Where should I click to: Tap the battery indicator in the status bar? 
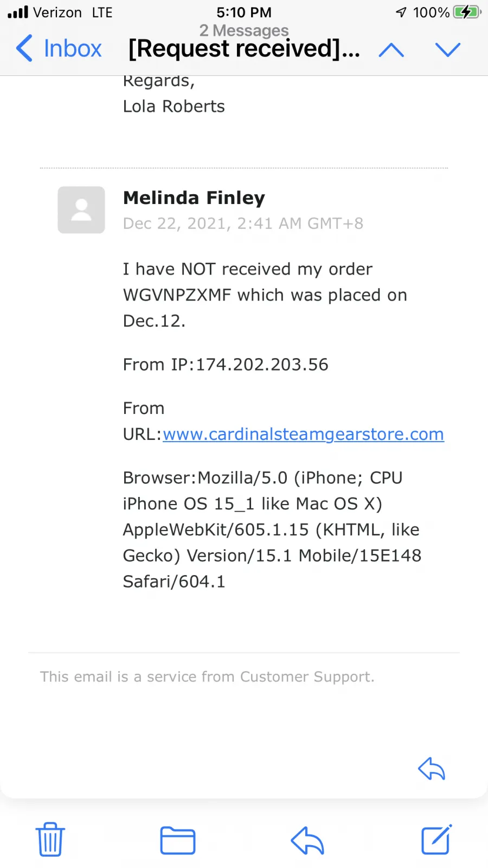coord(467,12)
